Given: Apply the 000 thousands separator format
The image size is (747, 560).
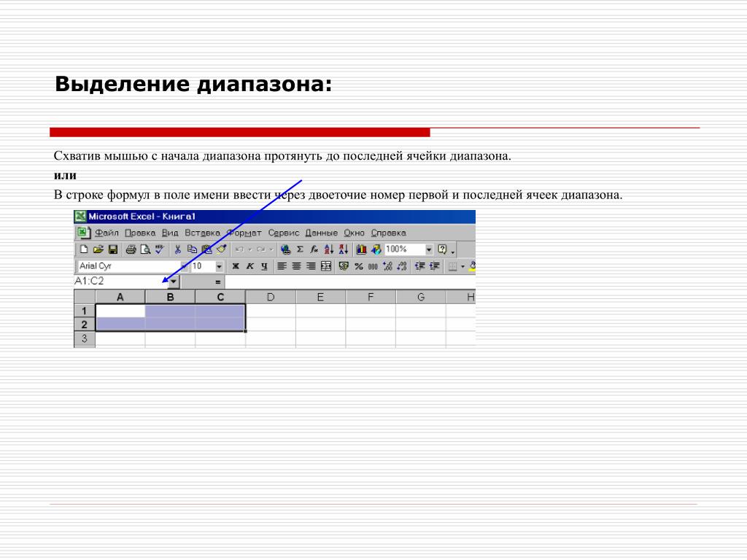Looking at the screenshot, I should 373,266.
